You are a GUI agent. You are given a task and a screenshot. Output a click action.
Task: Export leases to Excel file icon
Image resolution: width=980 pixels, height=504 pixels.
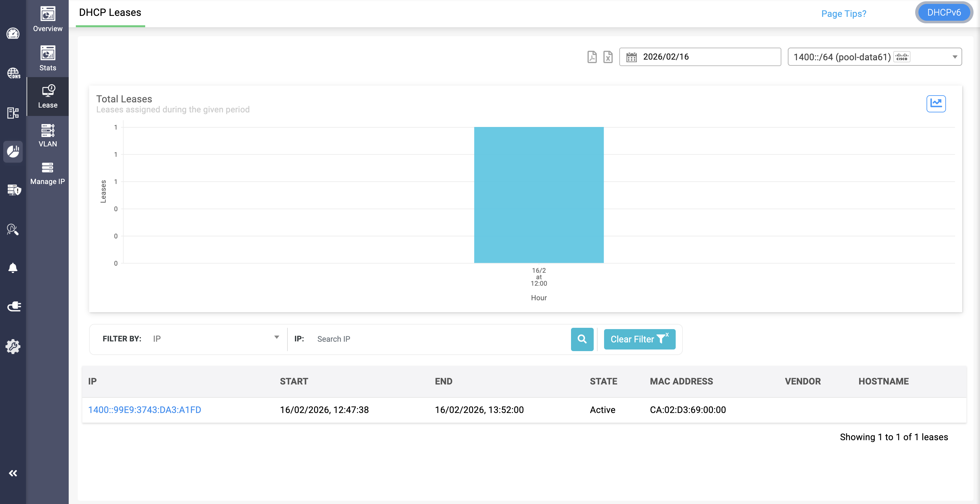pyautogui.click(x=608, y=57)
